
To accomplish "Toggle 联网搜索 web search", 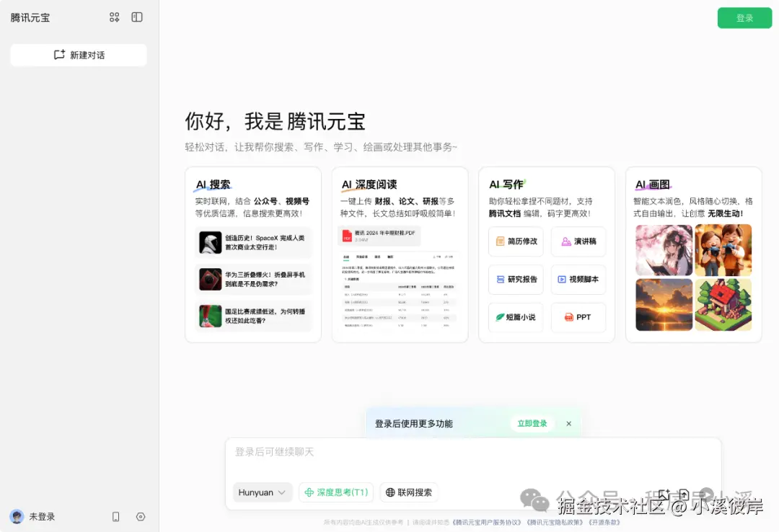I will pyautogui.click(x=409, y=492).
